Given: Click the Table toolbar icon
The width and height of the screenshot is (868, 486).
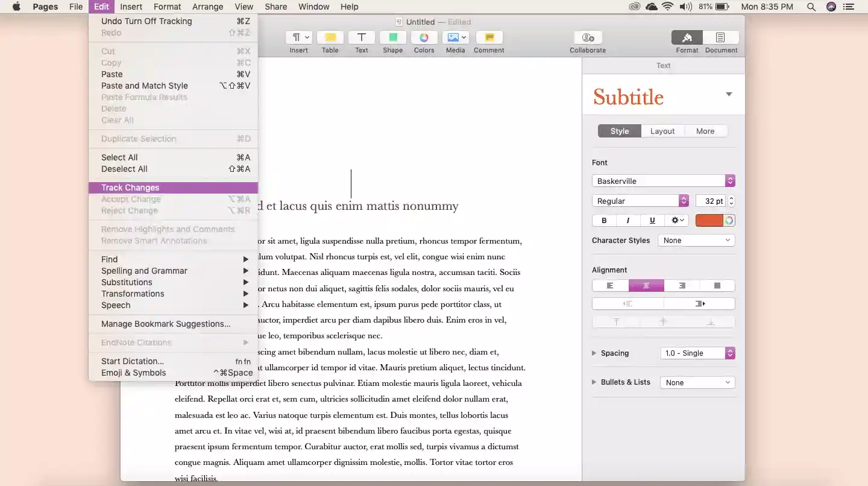Looking at the screenshot, I should 330,37.
